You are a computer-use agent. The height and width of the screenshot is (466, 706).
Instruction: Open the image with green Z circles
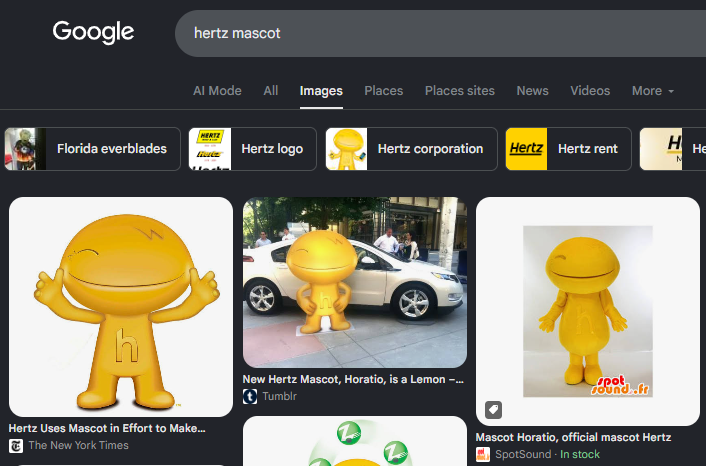pos(355,441)
